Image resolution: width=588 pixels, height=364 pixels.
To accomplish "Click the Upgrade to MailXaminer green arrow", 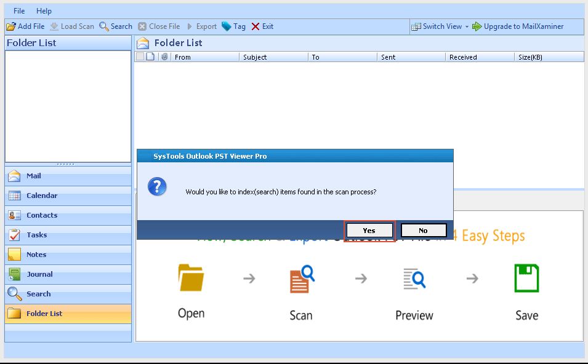I will point(477,26).
